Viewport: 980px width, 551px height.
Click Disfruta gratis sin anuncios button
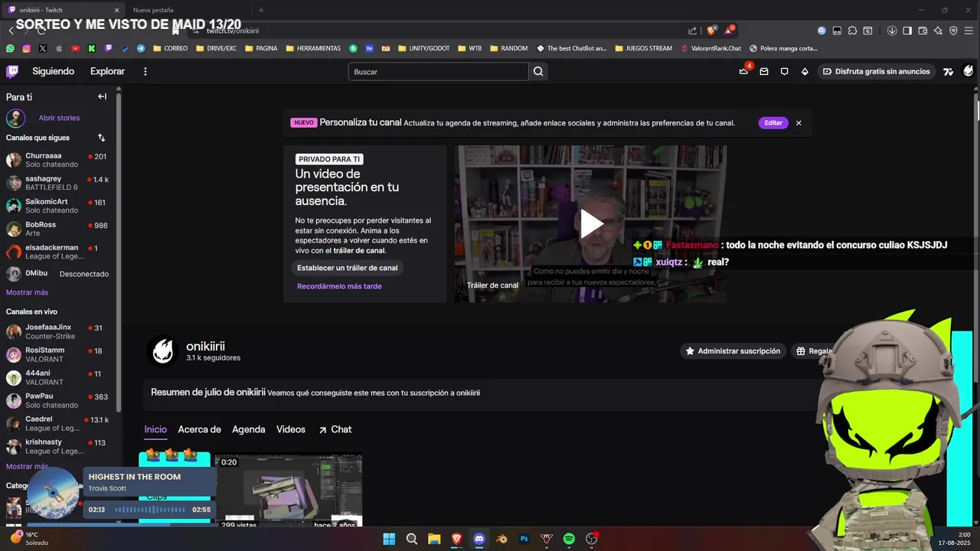pyautogui.click(x=876, y=71)
